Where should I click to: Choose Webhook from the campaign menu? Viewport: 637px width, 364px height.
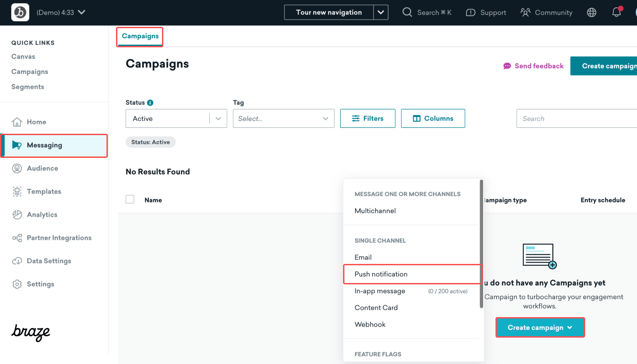411,324
